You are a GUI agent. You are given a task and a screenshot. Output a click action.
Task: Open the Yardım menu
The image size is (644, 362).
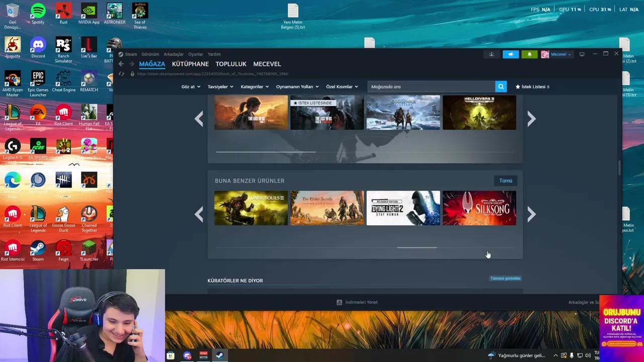pos(214,54)
